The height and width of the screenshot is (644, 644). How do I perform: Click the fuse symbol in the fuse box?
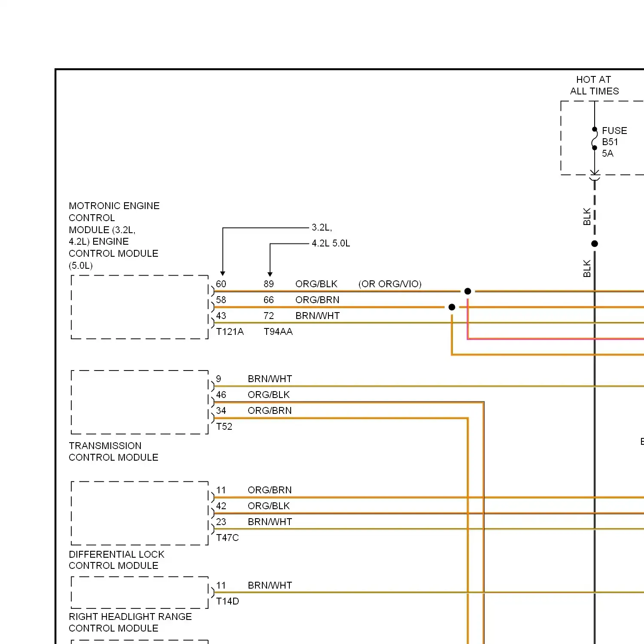[595, 139]
